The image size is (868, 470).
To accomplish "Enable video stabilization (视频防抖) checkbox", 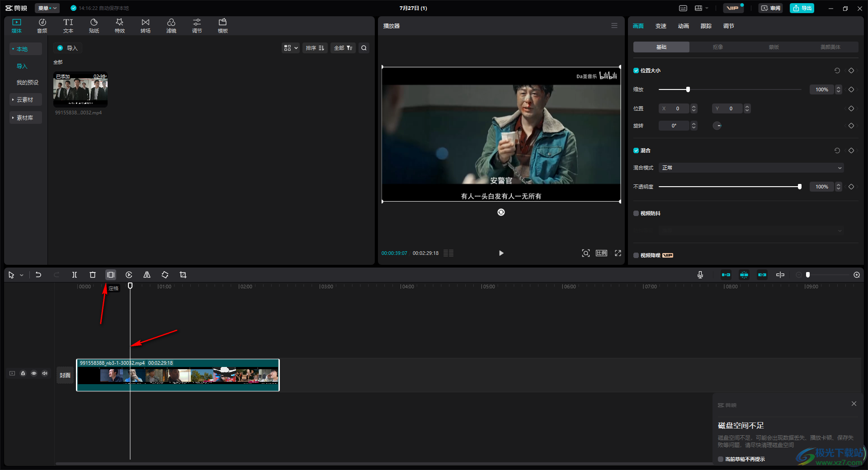I will (x=636, y=213).
